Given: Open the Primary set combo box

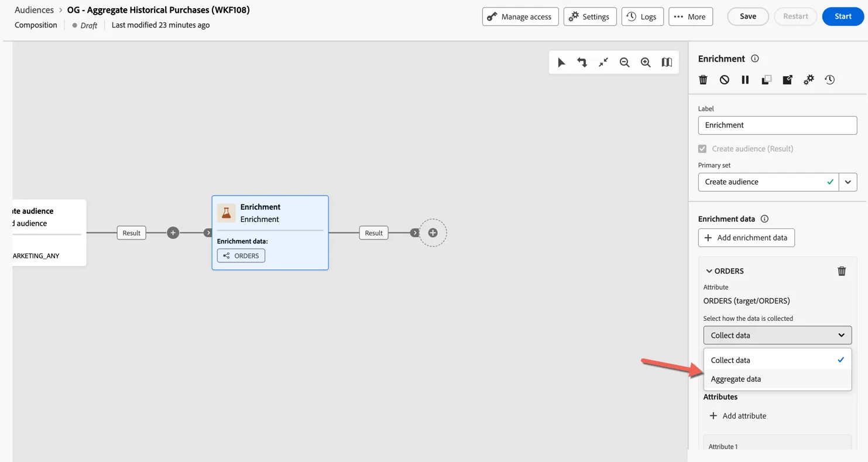Looking at the screenshot, I should point(768,182).
